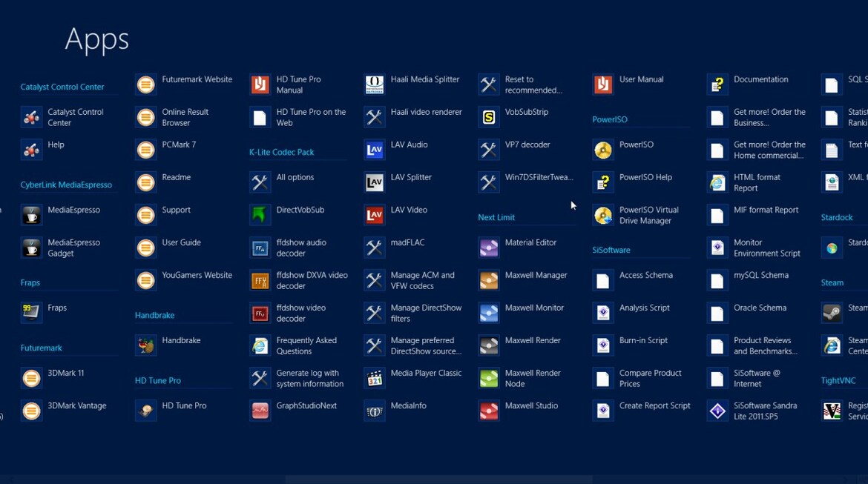
Task: Open the ffdshow video decoder icon
Action: pos(260,313)
